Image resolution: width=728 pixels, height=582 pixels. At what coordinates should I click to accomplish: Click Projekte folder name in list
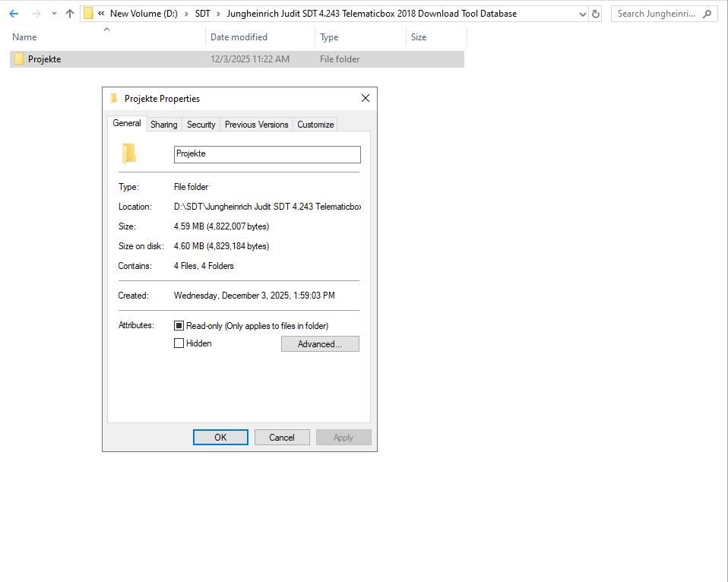pos(44,59)
